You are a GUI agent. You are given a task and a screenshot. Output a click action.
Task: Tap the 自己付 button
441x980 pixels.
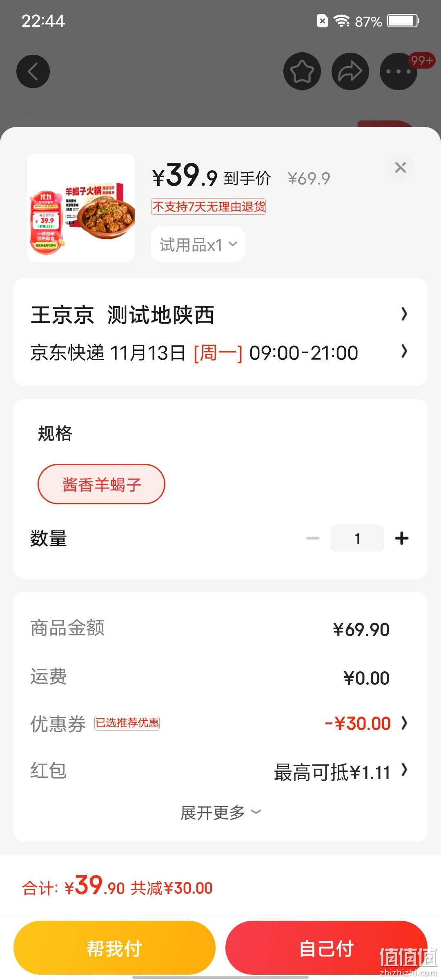tap(326, 948)
